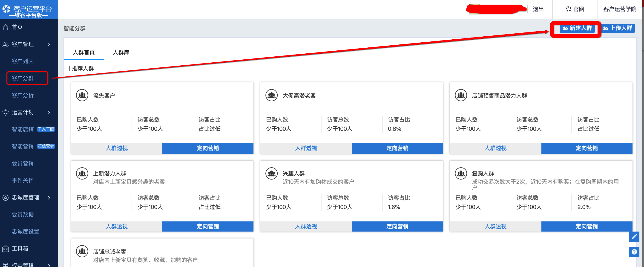Image resolution: width=644 pixels, height=267 pixels.
Task: Click 人群透视 on 大促高潜老客 card
Action: point(306,148)
